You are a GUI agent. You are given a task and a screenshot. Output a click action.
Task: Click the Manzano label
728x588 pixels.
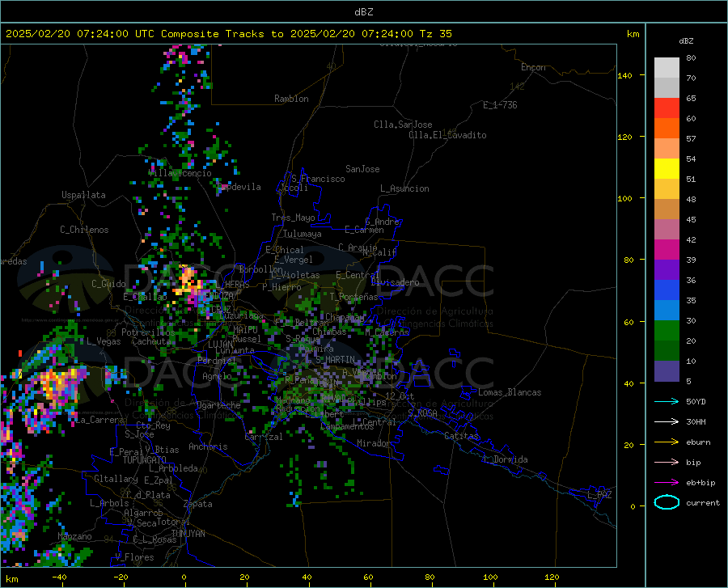[x=74, y=536]
